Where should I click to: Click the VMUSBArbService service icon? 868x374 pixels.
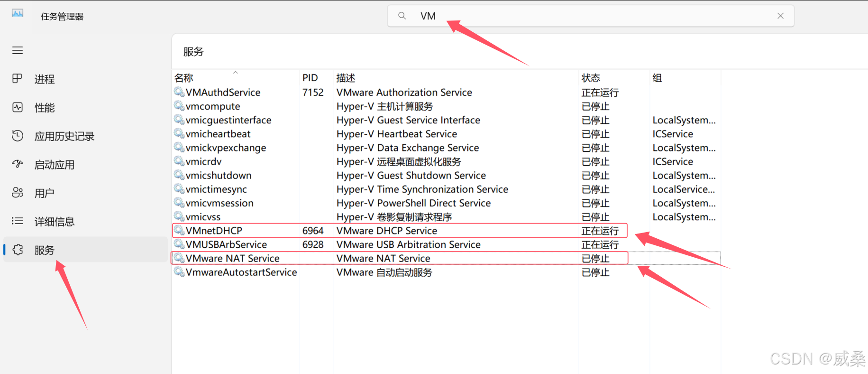[x=179, y=244]
